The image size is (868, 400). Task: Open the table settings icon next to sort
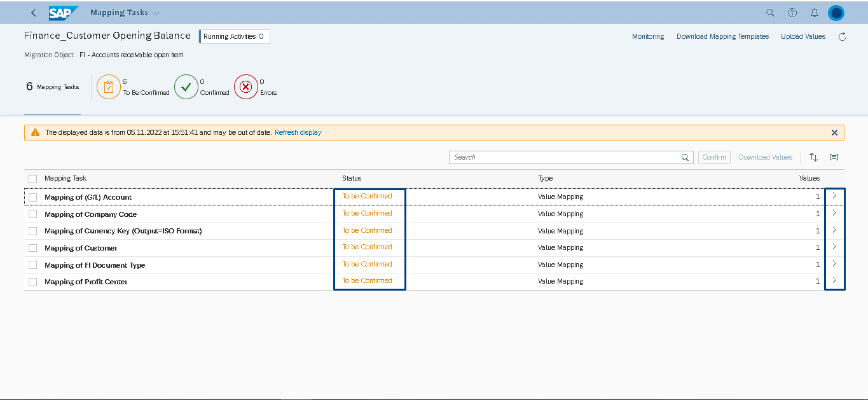[x=834, y=157]
